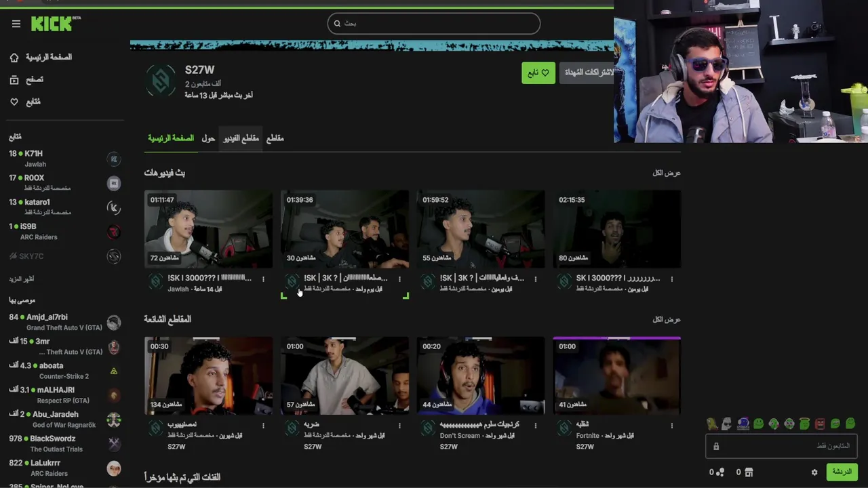This screenshot has height=488, width=868.
Task: Open options menu for 01:11:47 video
Action: pyautogui.click(x=263, y=279)
